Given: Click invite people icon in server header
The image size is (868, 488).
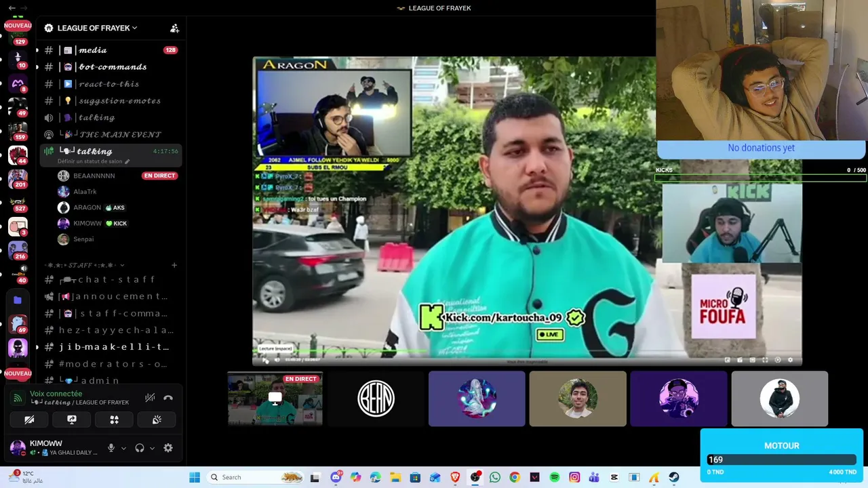Looking at the screenshot, I should [174, 28].
